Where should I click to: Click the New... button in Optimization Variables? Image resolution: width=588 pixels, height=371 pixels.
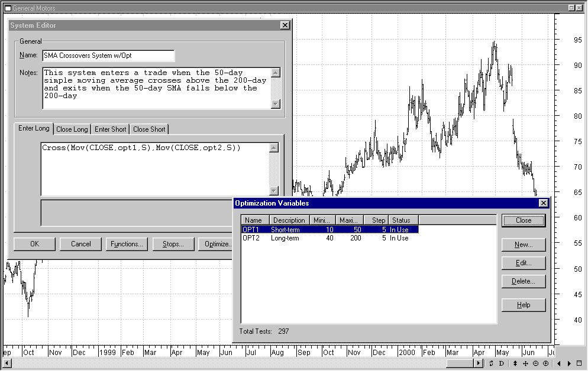pos(523,245)
